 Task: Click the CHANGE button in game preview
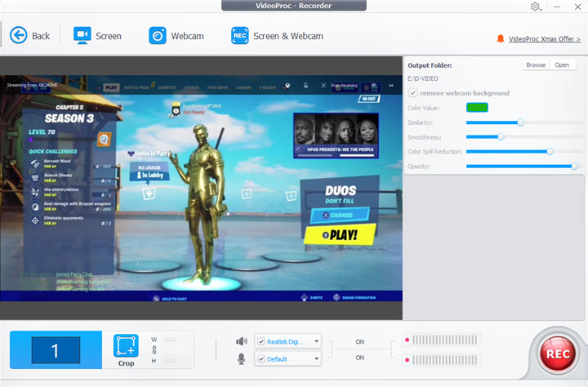pyautogui.click(x=340, y=215)
